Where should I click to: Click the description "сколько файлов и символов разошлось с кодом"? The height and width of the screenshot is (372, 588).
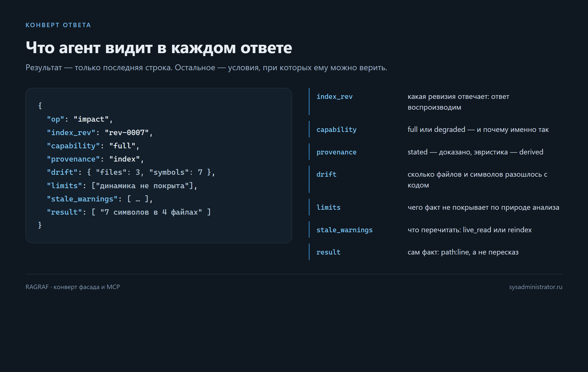(477, 180)
